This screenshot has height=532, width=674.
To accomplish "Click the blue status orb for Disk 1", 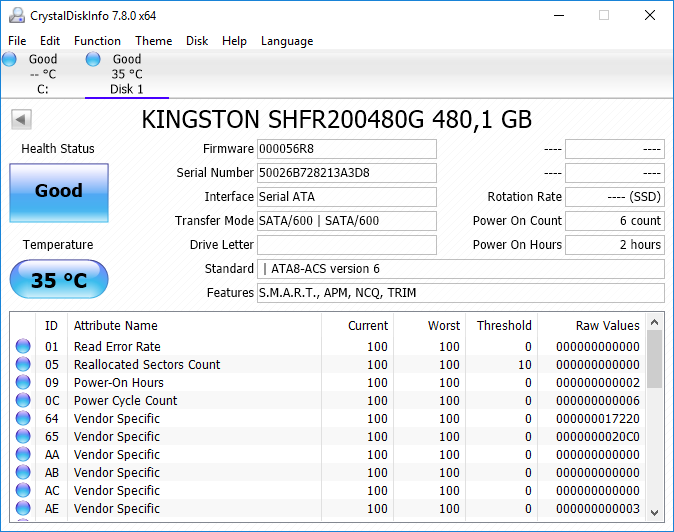I will pyautogui.click(x=93, y=59).
